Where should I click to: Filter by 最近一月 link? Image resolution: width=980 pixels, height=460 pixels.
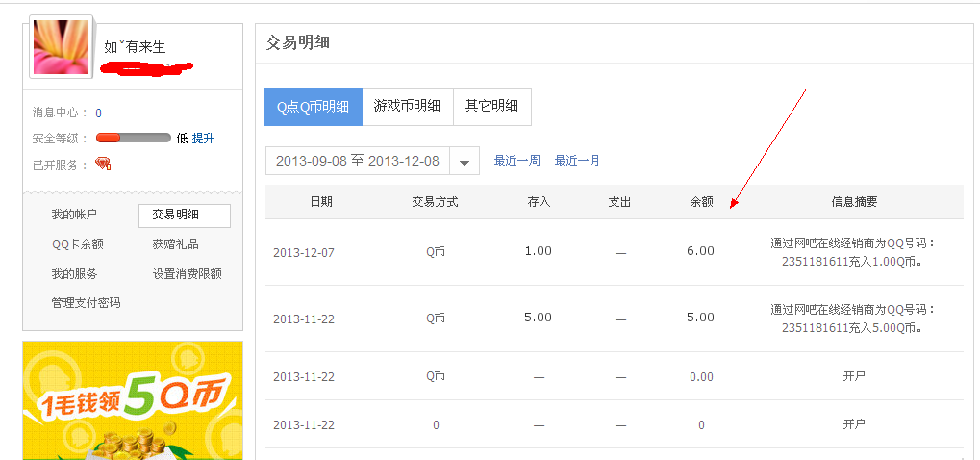point(577,161)
